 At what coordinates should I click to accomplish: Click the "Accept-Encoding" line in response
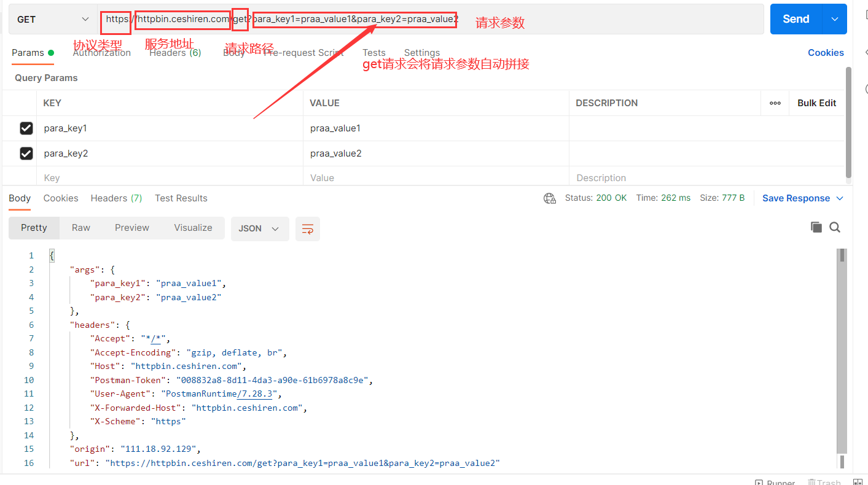pyautogui.click(x=189, y=352)
